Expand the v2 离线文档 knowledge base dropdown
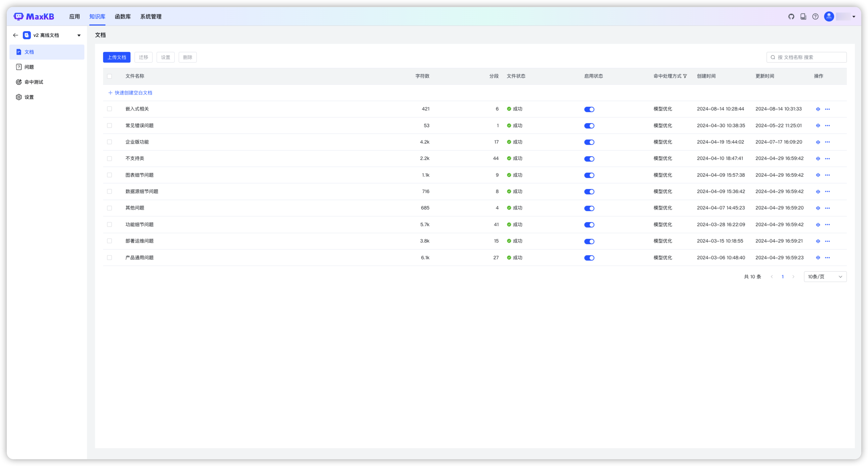Viewport: 868px width, 466px height. (x=79, y=35)
